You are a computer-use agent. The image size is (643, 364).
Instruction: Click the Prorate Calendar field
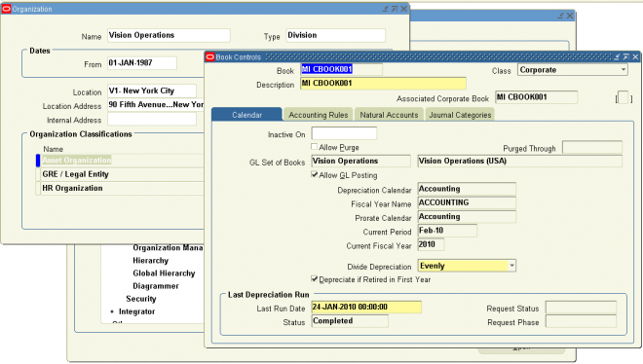[467, 217]
